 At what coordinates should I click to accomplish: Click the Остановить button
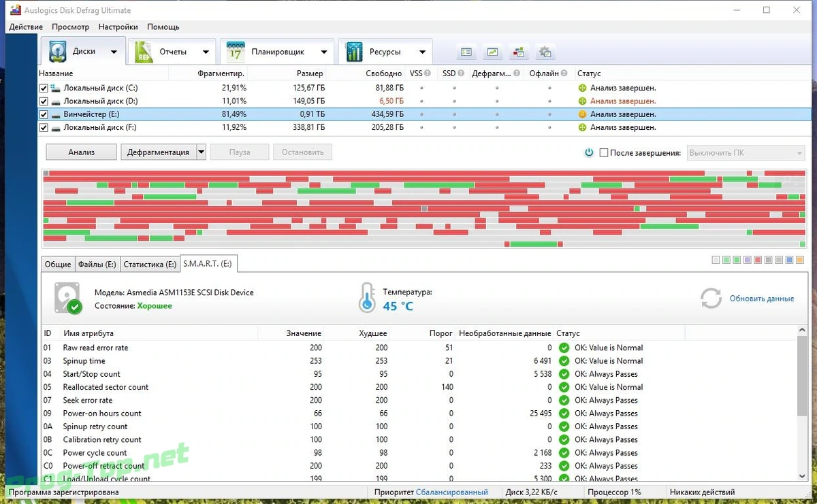coord(303,152)
